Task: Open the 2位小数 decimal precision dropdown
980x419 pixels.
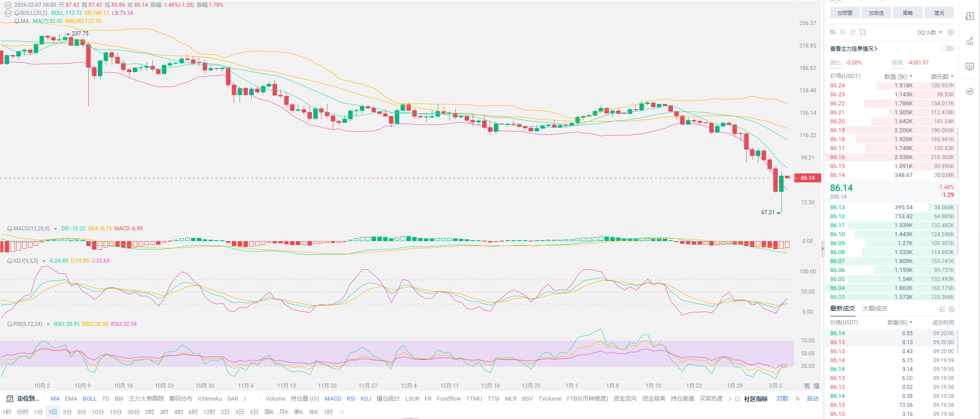Action: (x=929, y=32)
